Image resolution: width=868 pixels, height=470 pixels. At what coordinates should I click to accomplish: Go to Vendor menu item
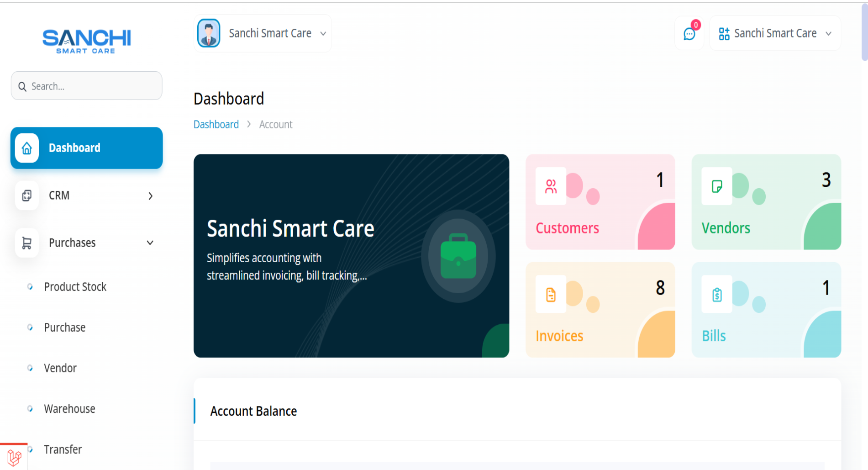(x=60, y=368)
